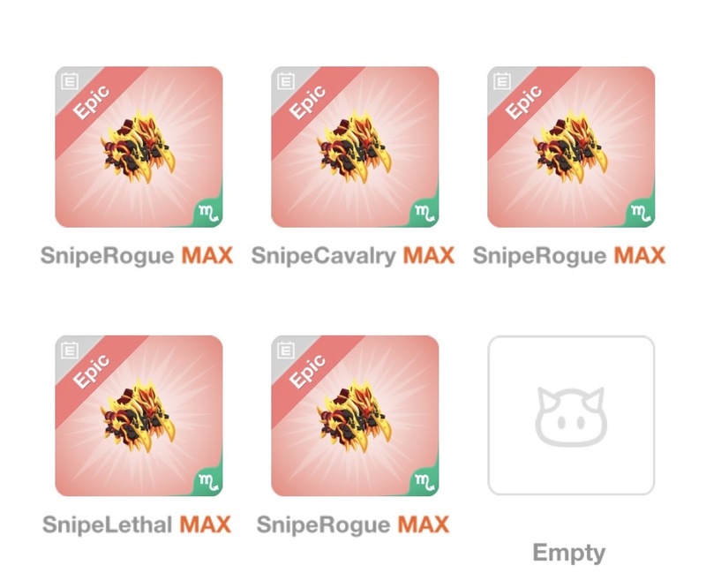Open SnipeRogue creature image above SnipeLethal
Viewport: 706px width, 588px height.
[139, 147]
